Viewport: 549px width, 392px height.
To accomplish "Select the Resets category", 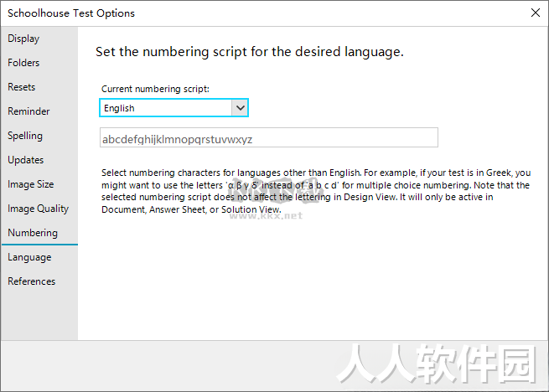I will click(21, 87).
